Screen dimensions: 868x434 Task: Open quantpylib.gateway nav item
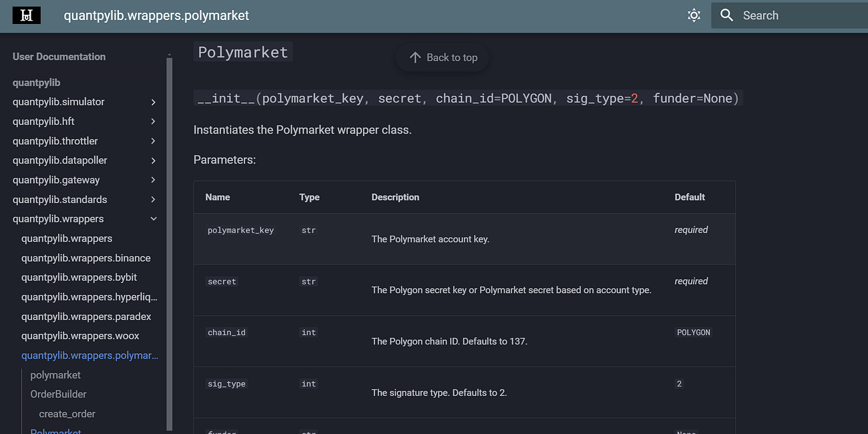(56, 180)
